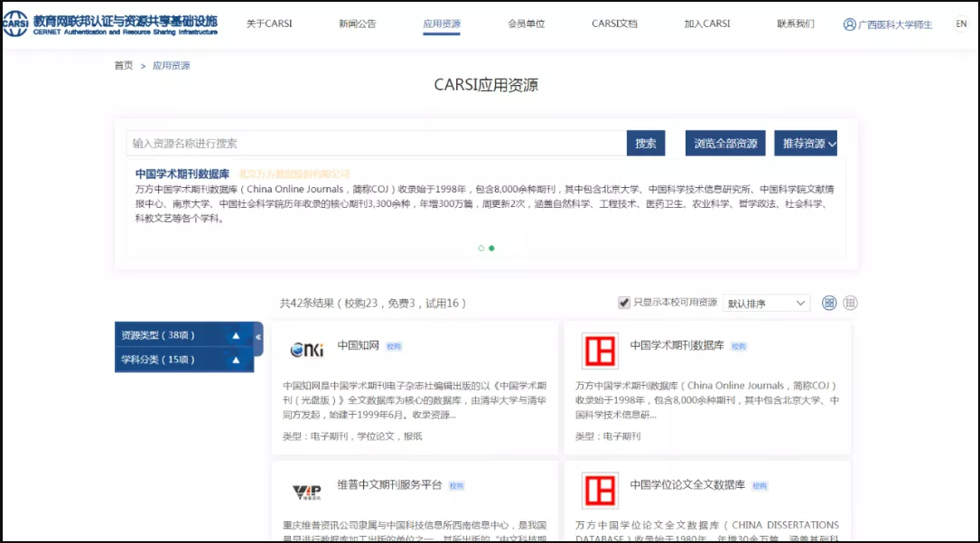Open featured 中国学术期刊数据库 carousel title

tap(182, 173)
